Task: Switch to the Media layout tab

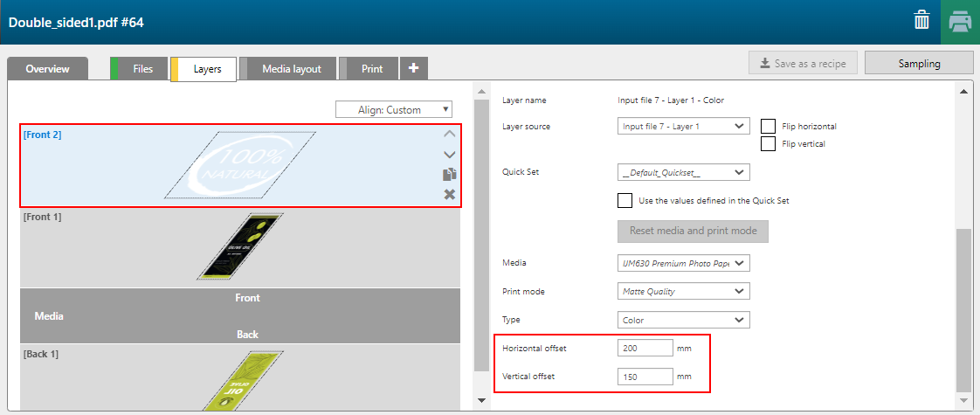Action: (292, 69)
